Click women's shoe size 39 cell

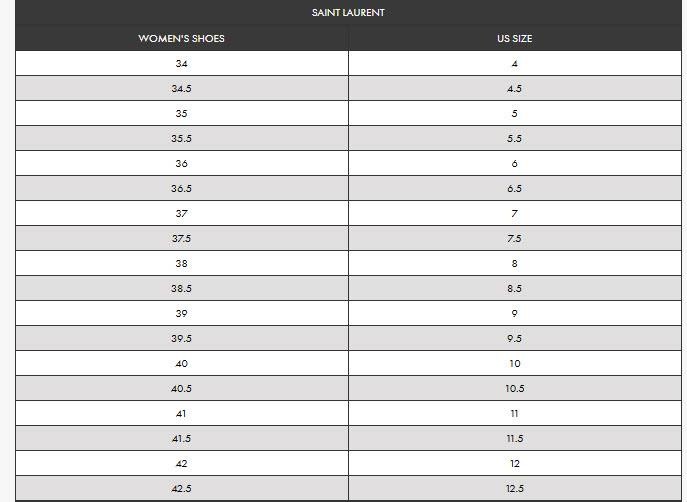[181, 314]
